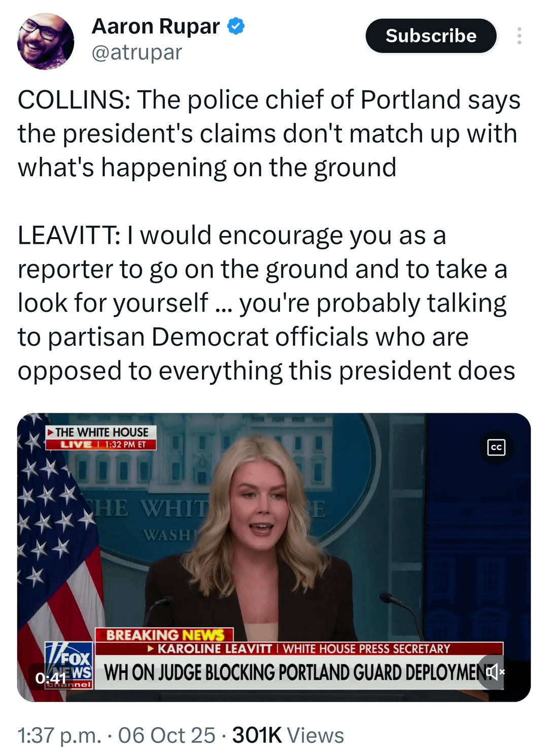Open the 1:37 p.m. timestamp link

tap(60, 735)
